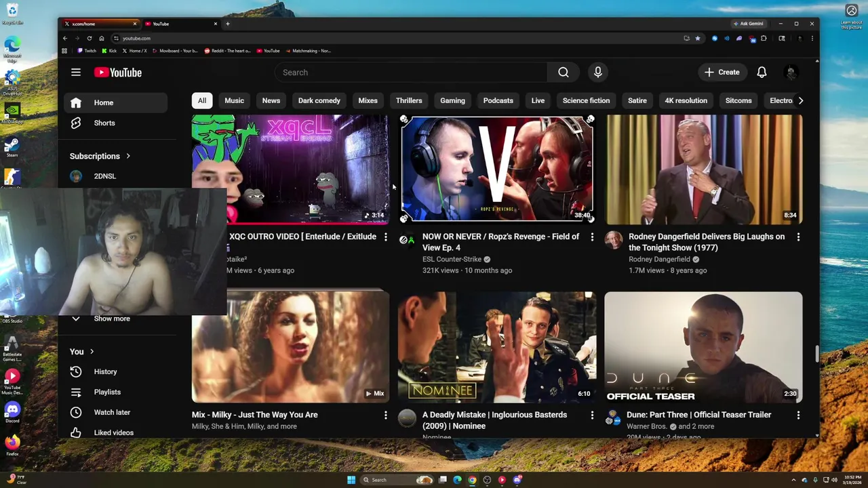Open Twitch bookmark

pyautogui.click(x=87, y=51)
